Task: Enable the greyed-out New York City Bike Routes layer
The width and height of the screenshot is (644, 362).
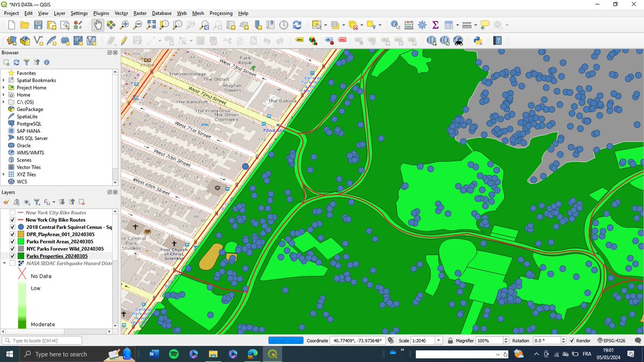Action: pos(12,212)
